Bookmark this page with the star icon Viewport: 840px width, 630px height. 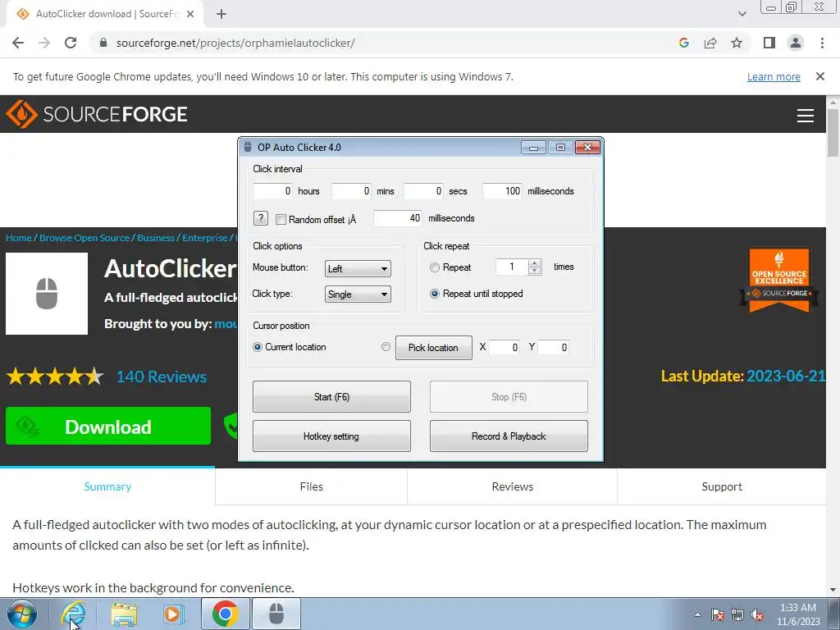point(737,43)
